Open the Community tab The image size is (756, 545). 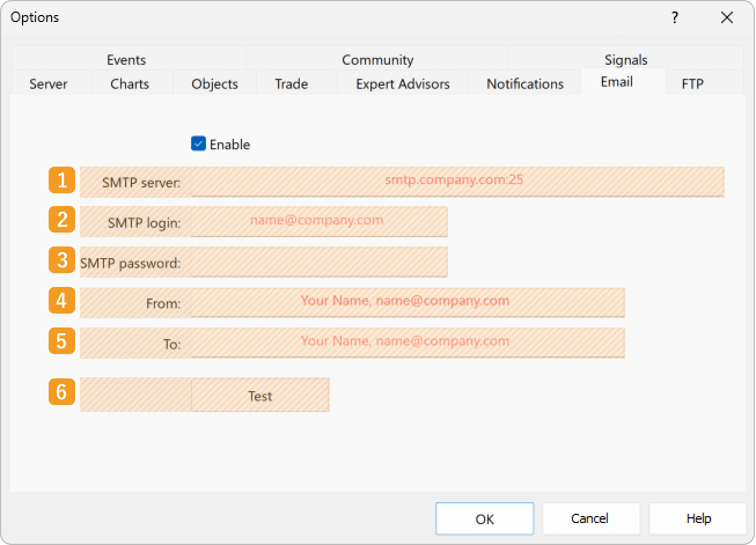click(377, 60)
